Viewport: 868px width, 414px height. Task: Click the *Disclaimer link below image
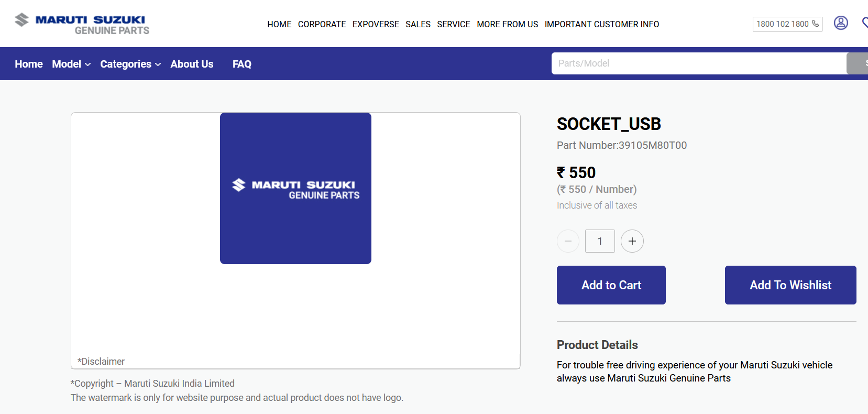[x=101, y=362]
